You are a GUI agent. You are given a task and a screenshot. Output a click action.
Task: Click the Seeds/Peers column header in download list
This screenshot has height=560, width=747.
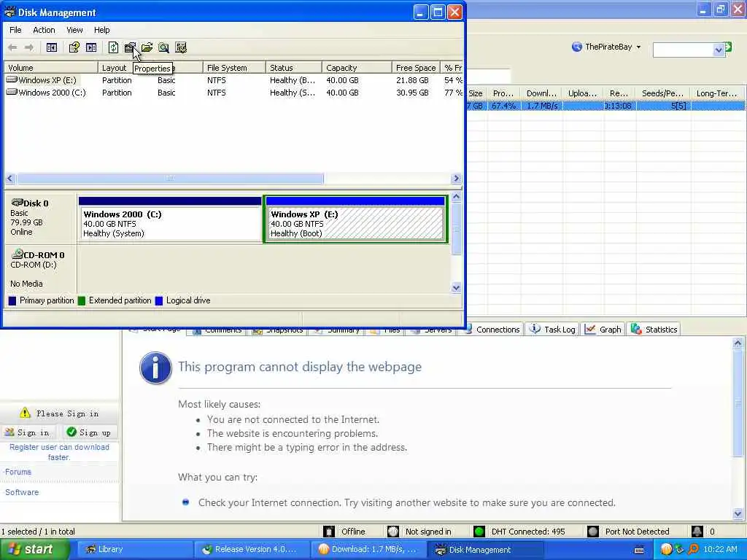(x=662, y=93)
